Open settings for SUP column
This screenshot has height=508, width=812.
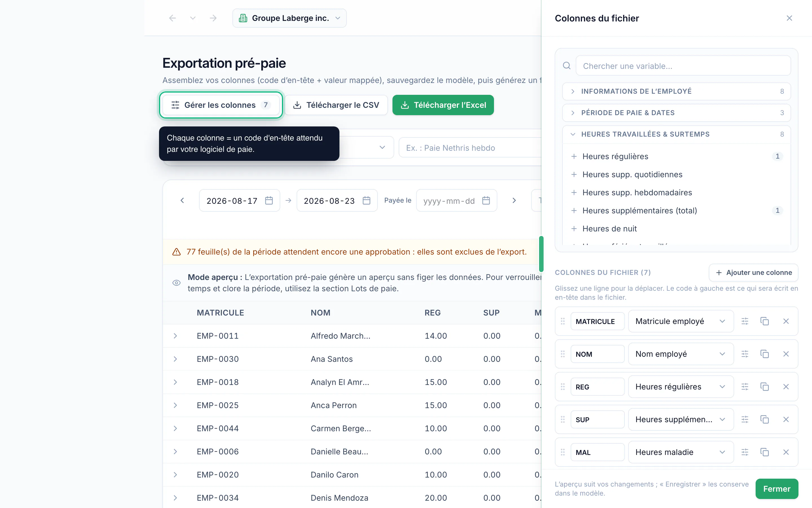(745, 419)
